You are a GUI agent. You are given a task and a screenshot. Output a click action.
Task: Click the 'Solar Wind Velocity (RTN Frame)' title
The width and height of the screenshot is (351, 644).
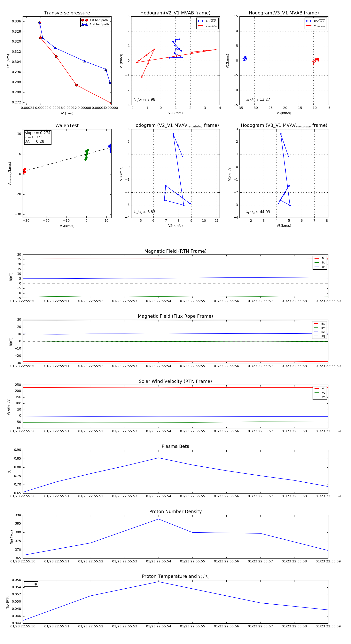175,381
